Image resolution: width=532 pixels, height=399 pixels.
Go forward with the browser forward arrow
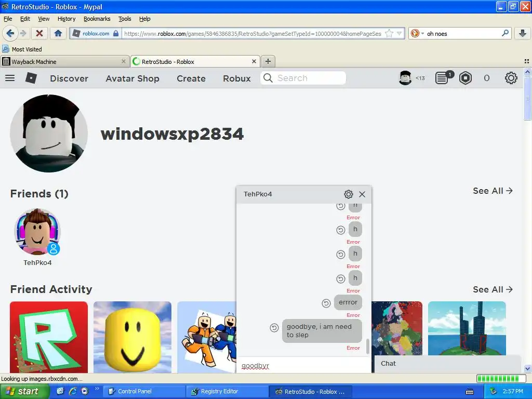23,33
